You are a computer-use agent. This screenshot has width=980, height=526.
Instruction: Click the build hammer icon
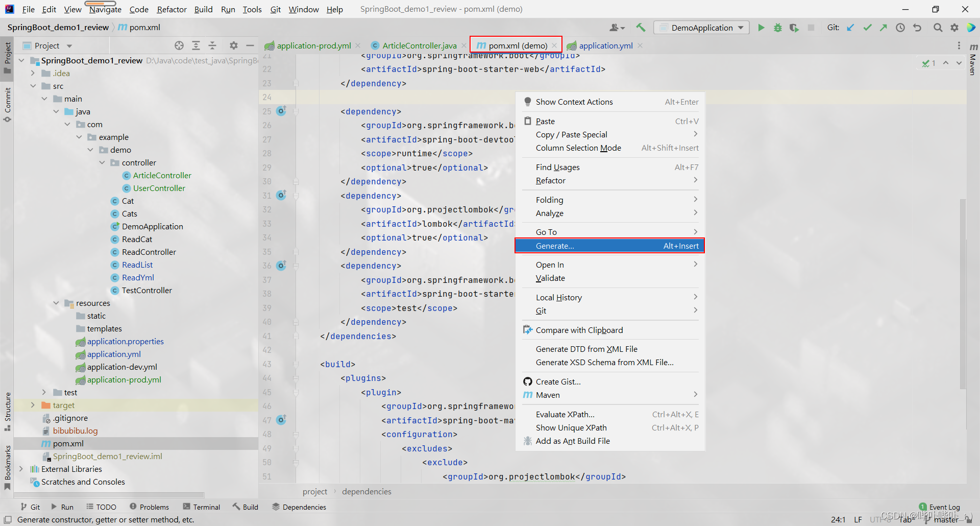641,28
